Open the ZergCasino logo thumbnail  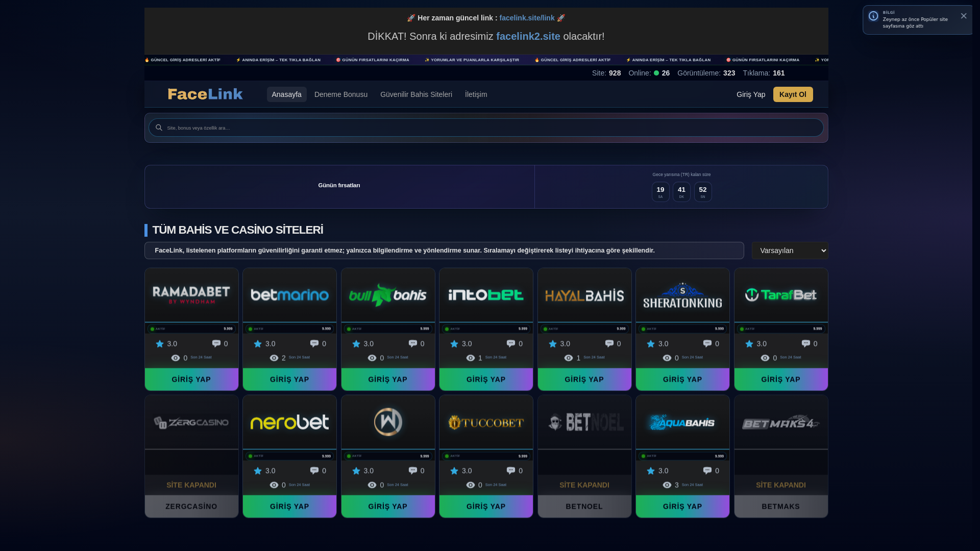click(x=191, y=422)
